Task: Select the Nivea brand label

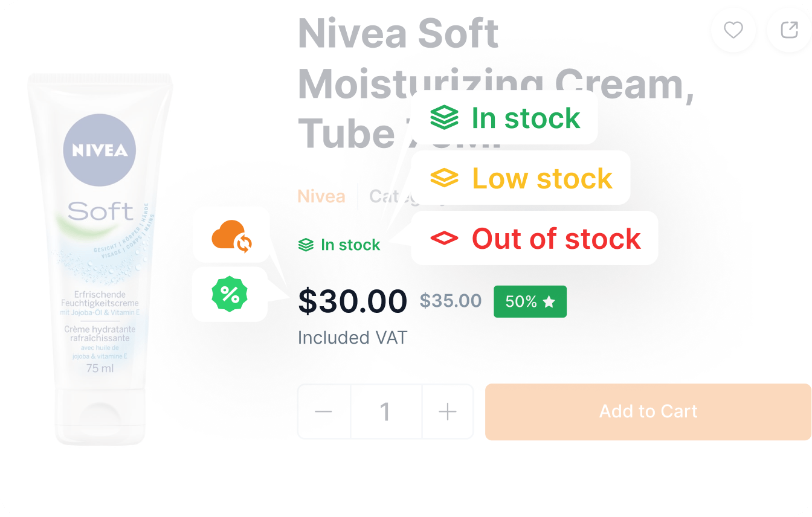Action: pos(321,196)
